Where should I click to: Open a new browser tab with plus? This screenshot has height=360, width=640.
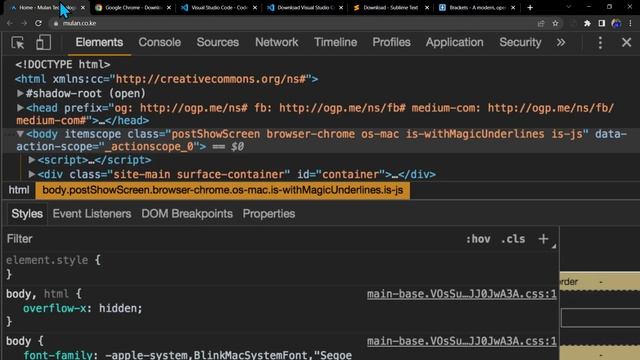click(x=530, y=7)
